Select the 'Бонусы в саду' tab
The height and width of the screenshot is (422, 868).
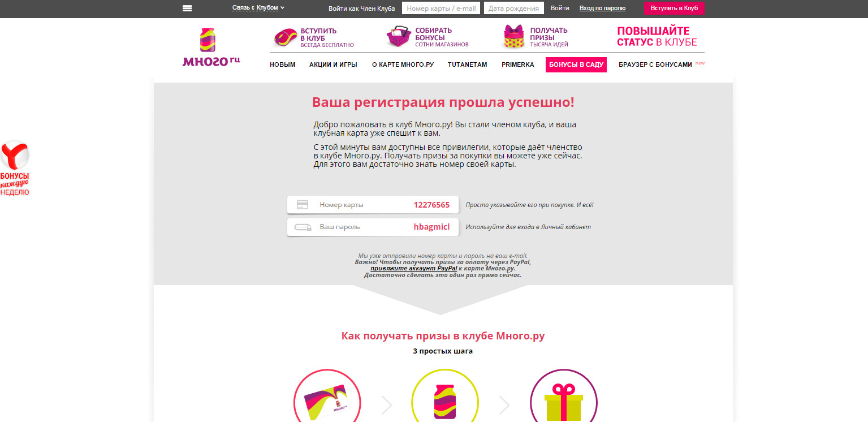[576, 64]
